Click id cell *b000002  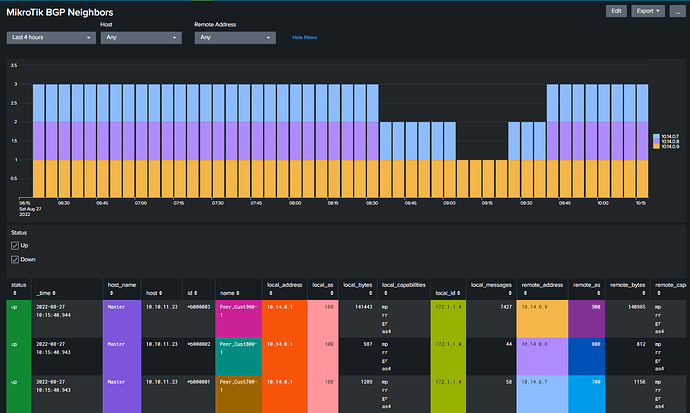pos(199,344)
